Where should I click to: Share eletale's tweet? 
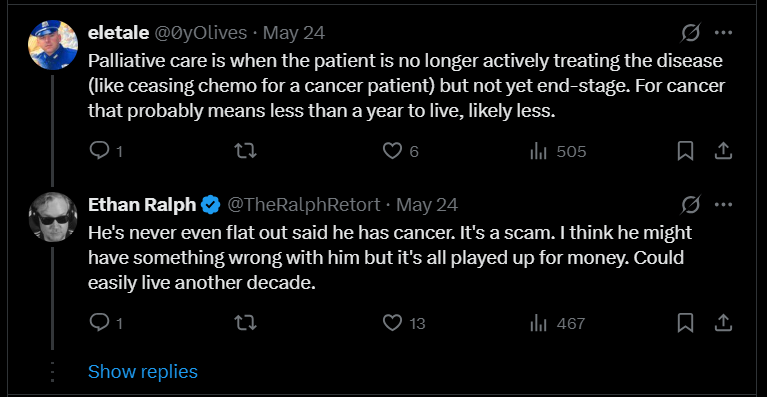click(x=723, y=151)
